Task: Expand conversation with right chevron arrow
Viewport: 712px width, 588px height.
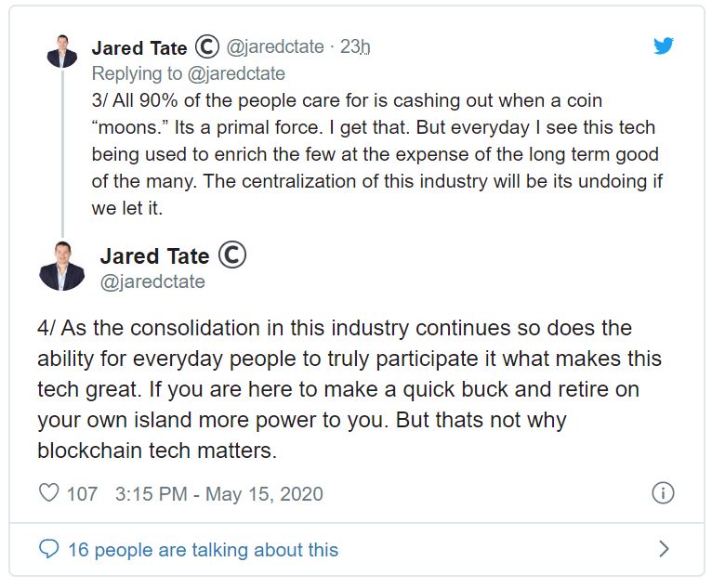Action: [x=664, y=549]
